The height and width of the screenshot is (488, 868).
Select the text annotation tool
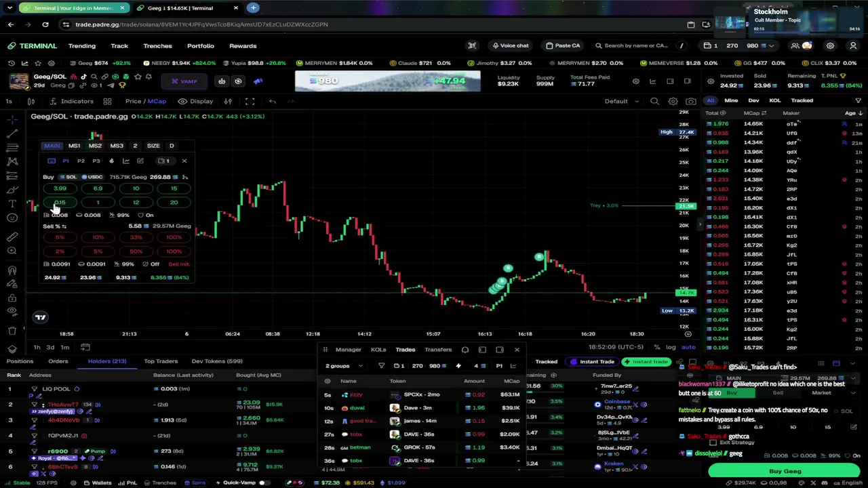[x=12, y=203]
